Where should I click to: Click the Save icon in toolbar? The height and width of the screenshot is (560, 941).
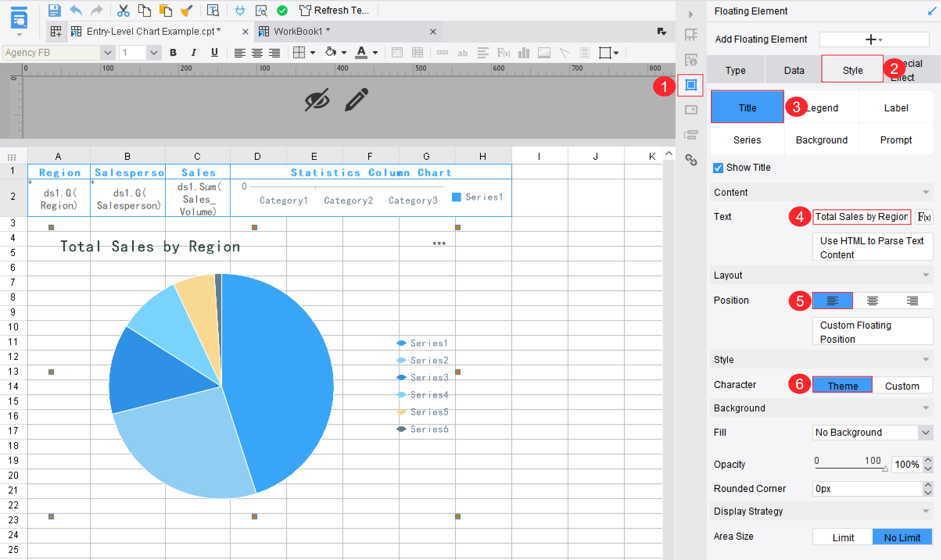pyautogui.click(x=54, y=11)
